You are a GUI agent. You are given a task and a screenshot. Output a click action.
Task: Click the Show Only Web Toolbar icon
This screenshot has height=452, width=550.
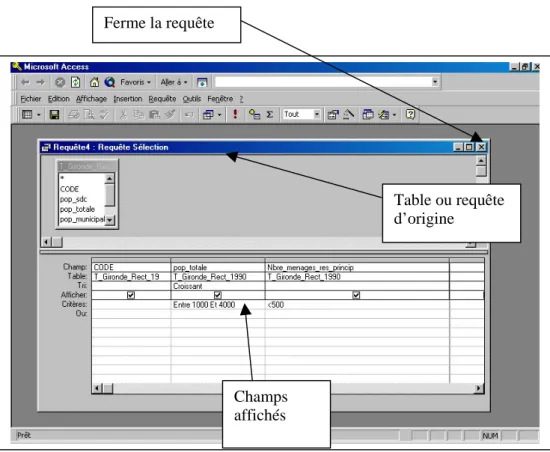point(202,82)
